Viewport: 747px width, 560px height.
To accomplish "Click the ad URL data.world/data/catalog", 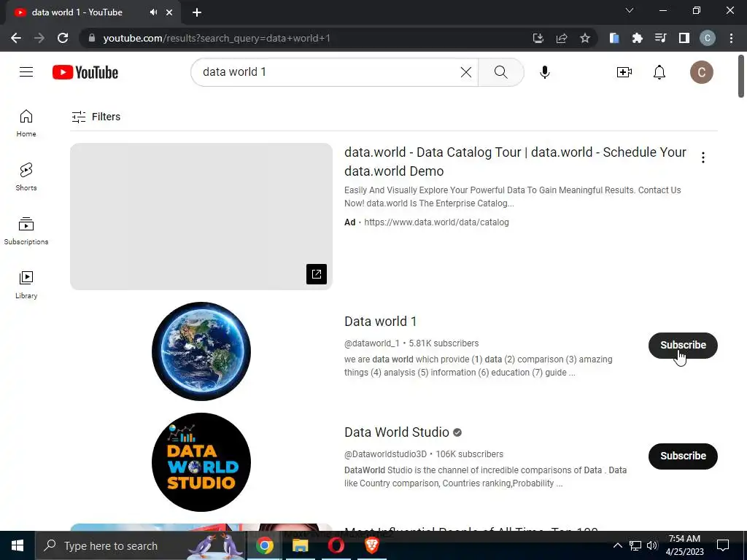I will (436, 222).
